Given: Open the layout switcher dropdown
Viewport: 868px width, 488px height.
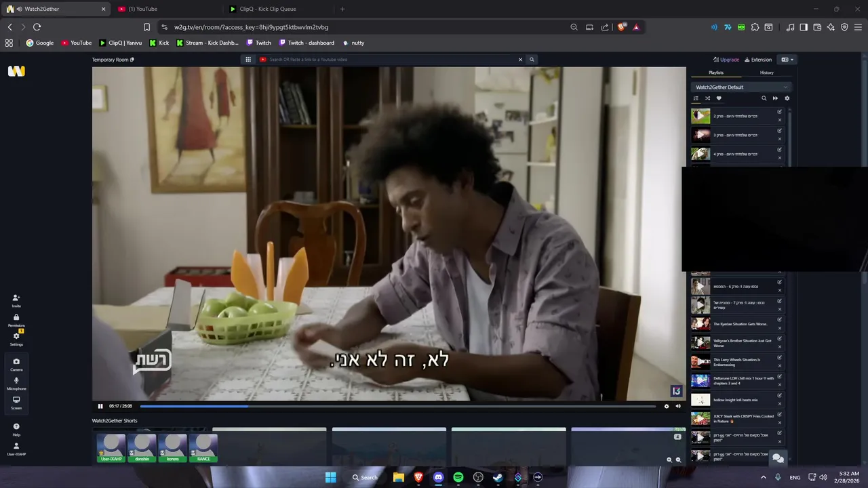Looking at the screenshot, I should point(787,60).
